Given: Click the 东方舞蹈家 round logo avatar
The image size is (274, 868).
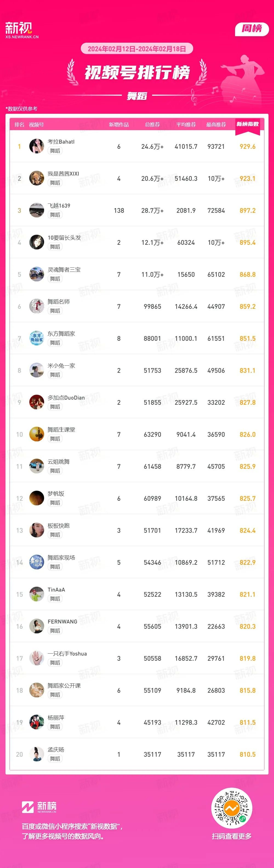Looking at the screenshot, I should pyautogui.click(x=36, y=338).
